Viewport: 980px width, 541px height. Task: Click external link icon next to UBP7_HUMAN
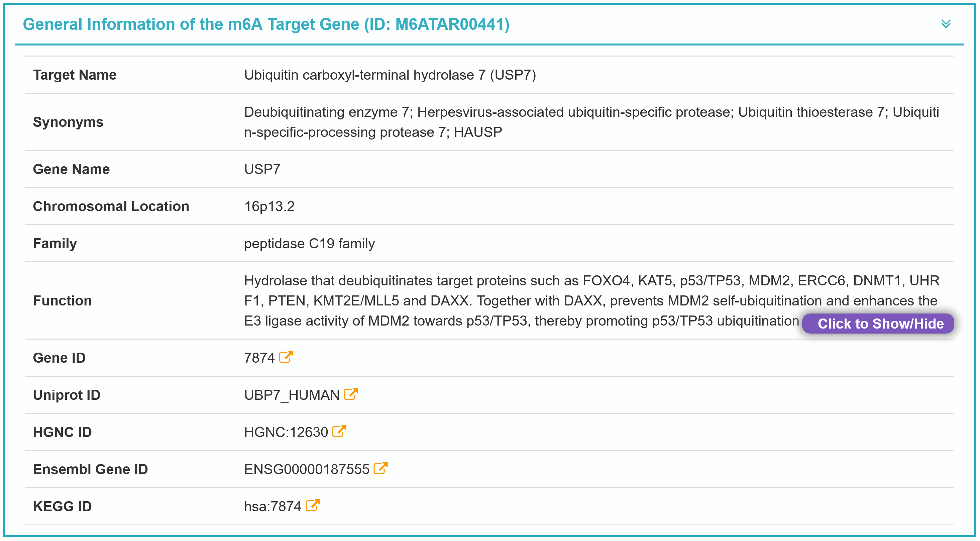[x=350, y=394]
